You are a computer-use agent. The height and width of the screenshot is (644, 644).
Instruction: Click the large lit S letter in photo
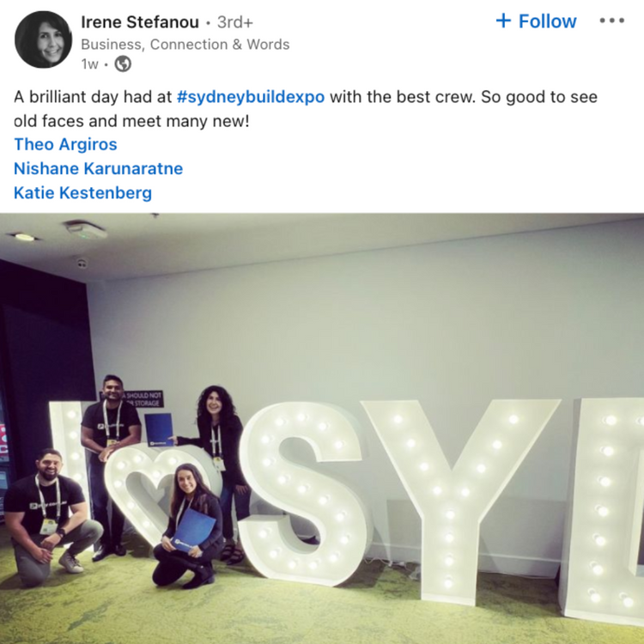(303, 493)
